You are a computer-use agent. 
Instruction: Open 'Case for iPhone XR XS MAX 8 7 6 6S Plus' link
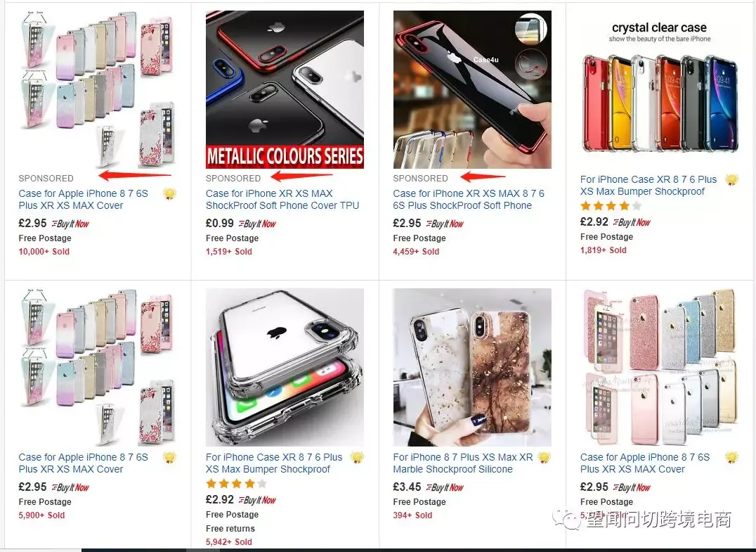469,199
